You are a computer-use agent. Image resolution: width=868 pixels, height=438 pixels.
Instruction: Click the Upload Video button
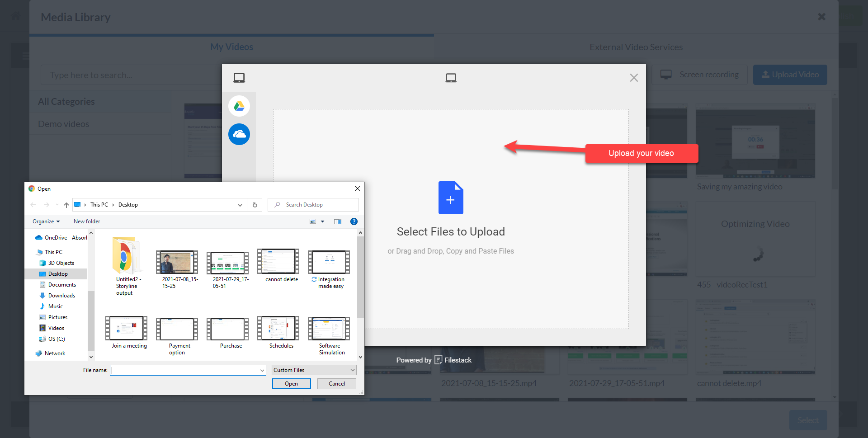[790, 75]
